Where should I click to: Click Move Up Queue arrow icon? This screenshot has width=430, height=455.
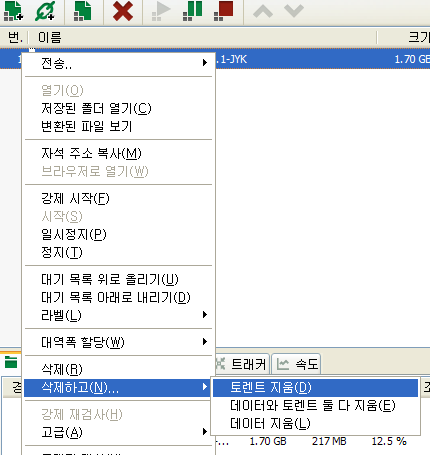tap(263, 11)
